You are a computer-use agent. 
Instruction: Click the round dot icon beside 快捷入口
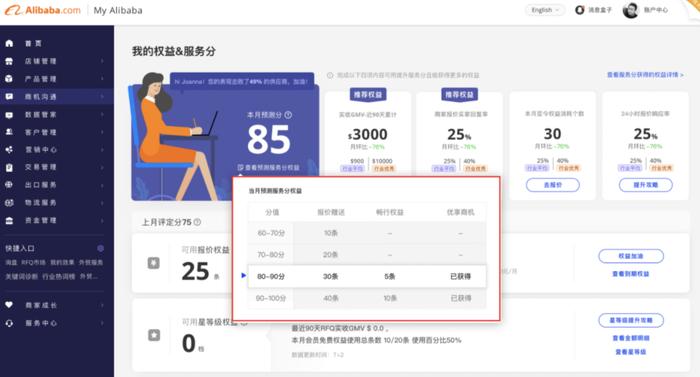[x=100, y=248]
